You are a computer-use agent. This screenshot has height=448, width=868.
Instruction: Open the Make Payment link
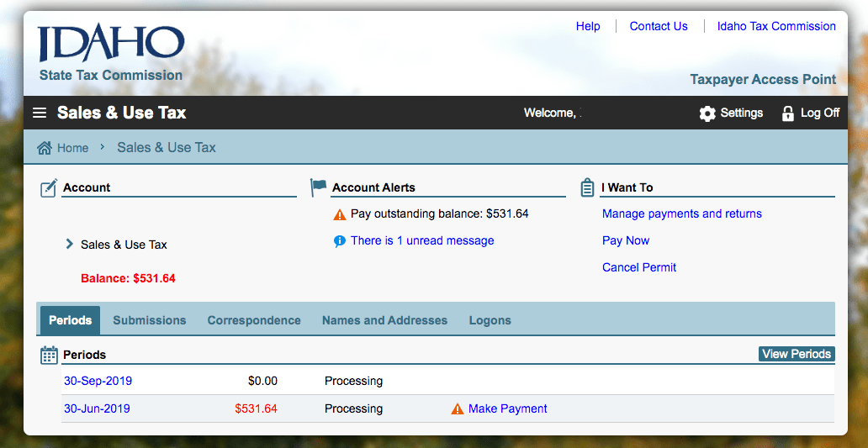(508, 408)
